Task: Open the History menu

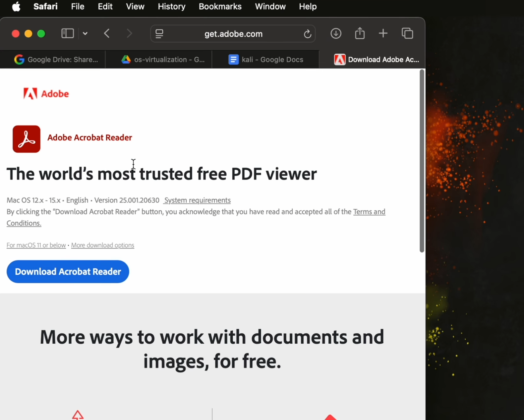Action: (171, 6)
